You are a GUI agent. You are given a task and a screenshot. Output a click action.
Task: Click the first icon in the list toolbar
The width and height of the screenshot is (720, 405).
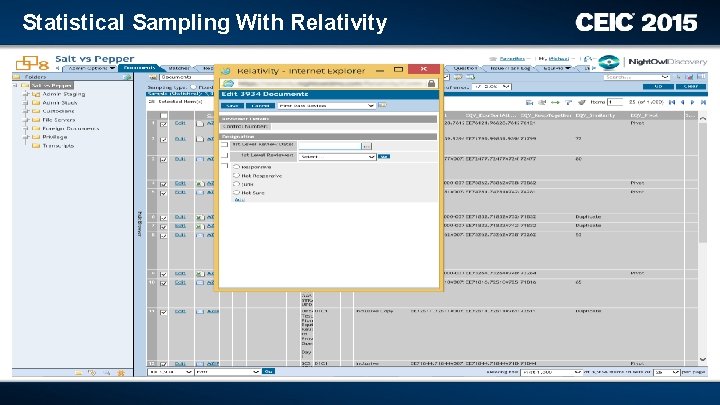(529, 102)
